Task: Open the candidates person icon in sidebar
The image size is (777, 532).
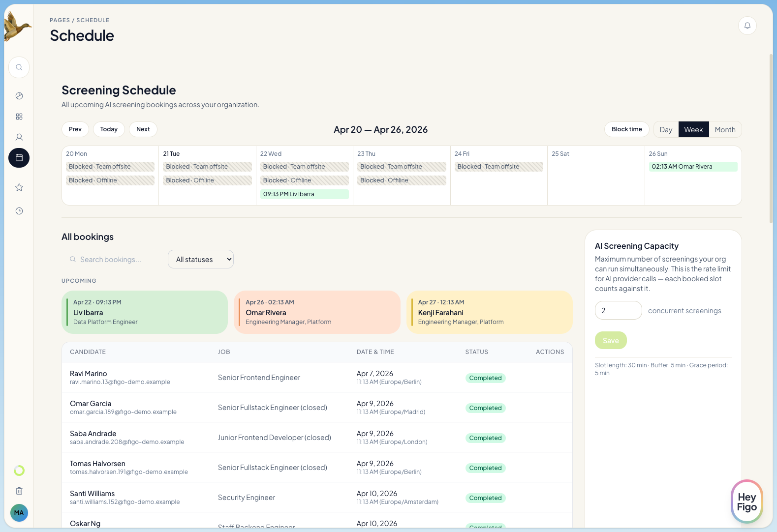Action: (19, 137)
